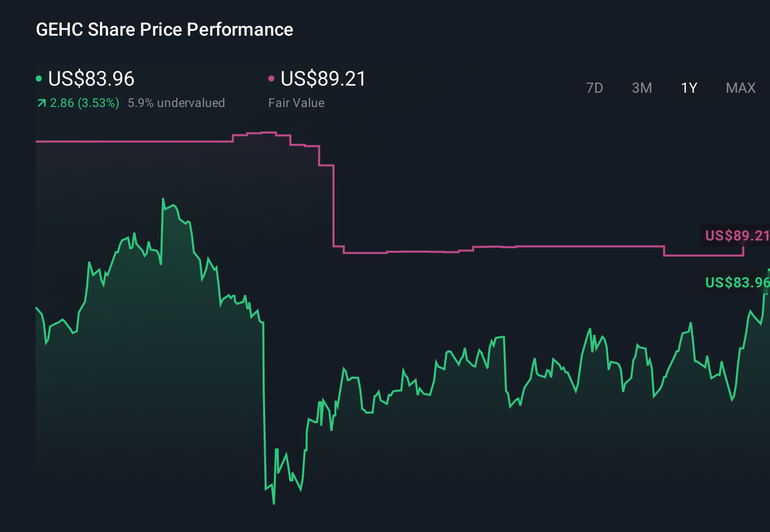This screenshot has height=532, width=770.
Task: Toggle the share price series visibility
Action: 39,78
